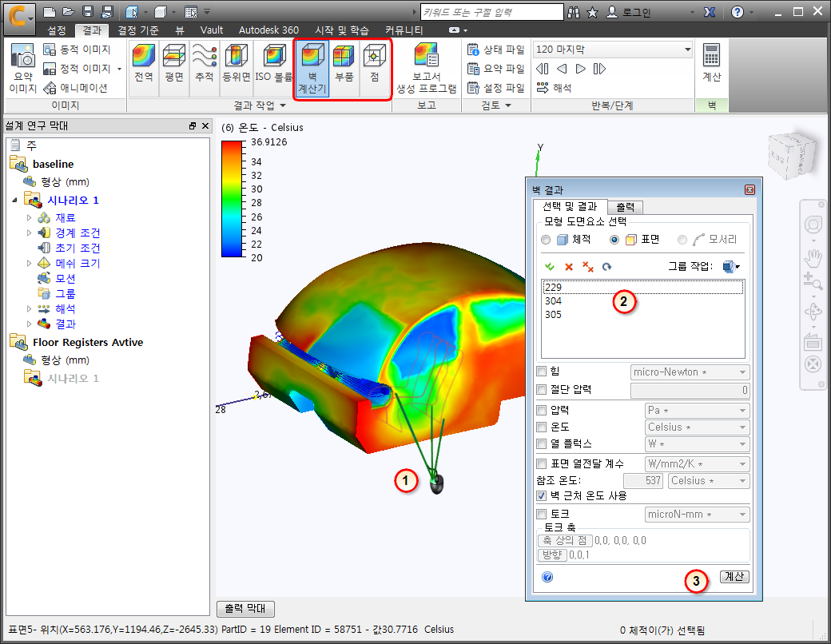The height and width of the screenshot is (644, 831).
Task: Open the micro-Newton force units dropdown
Action: (690, 372)
